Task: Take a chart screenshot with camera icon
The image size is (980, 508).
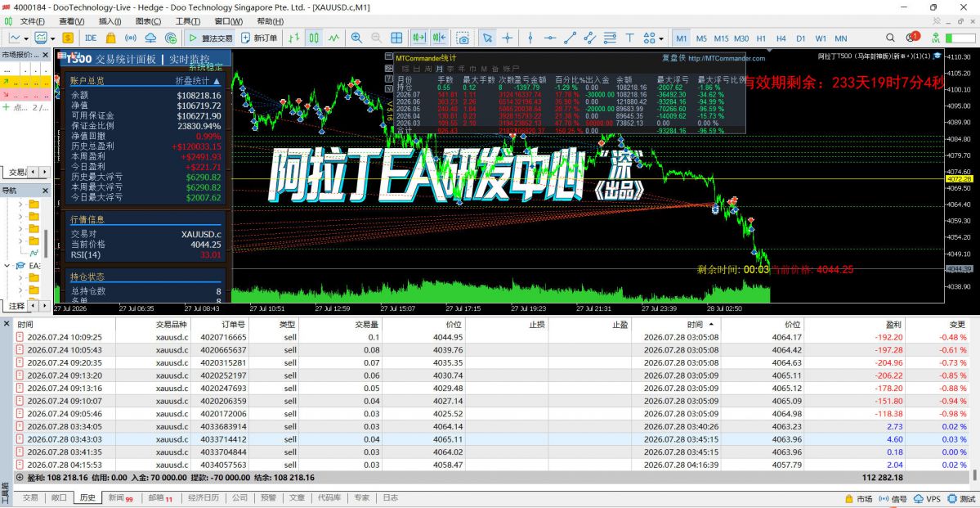Action: (463, 38)
